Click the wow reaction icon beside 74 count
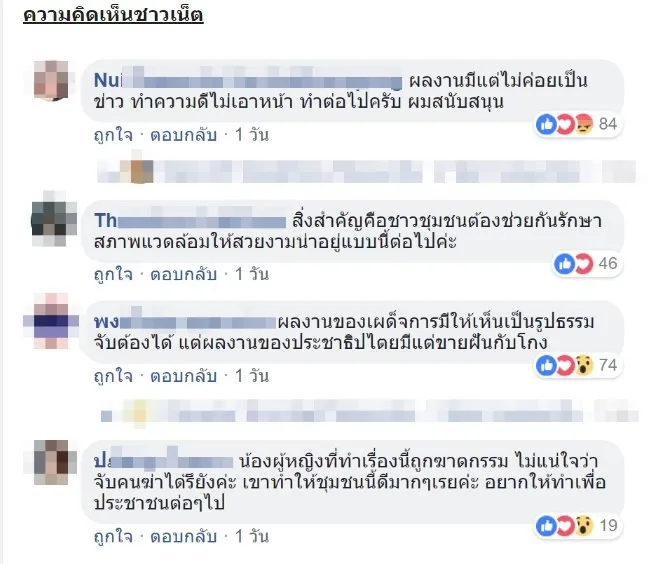This screenshot has height=564, width=648. 584,365
